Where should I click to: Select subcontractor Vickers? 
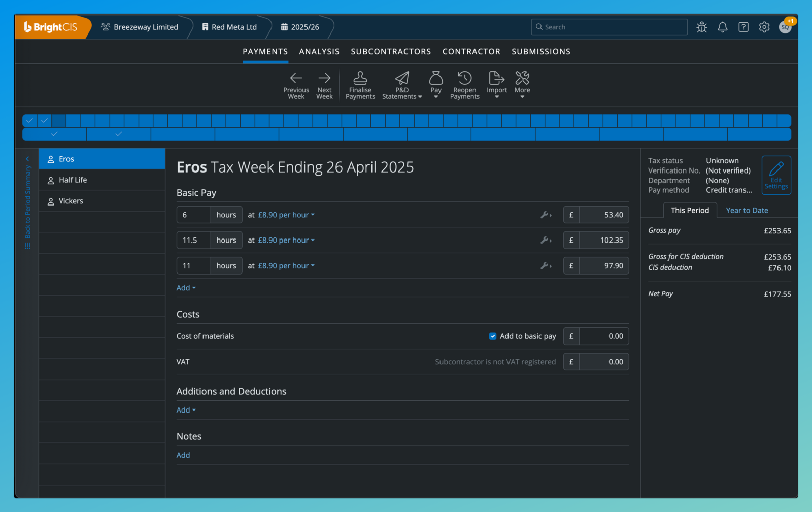point(102,201)
